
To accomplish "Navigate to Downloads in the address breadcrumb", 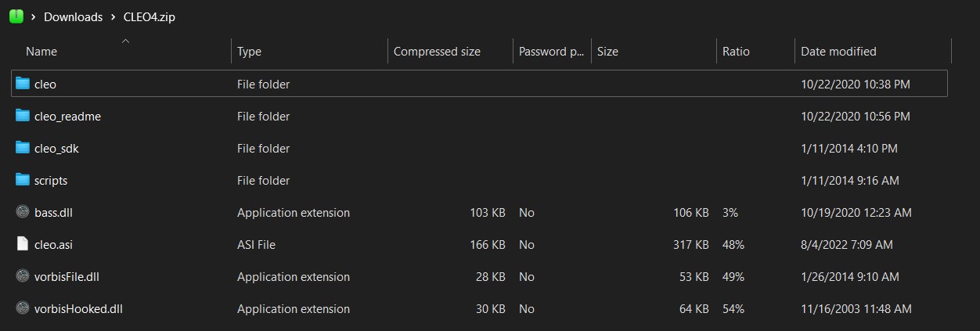I will pos(73,16).
